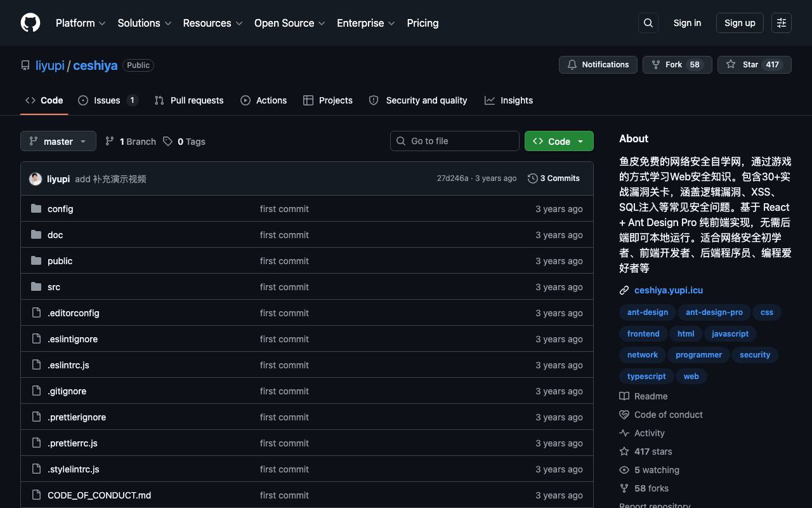Screen dimensions: 812x508
Task: Click the .gitignore file icon
Action: [x=36, y=391]
